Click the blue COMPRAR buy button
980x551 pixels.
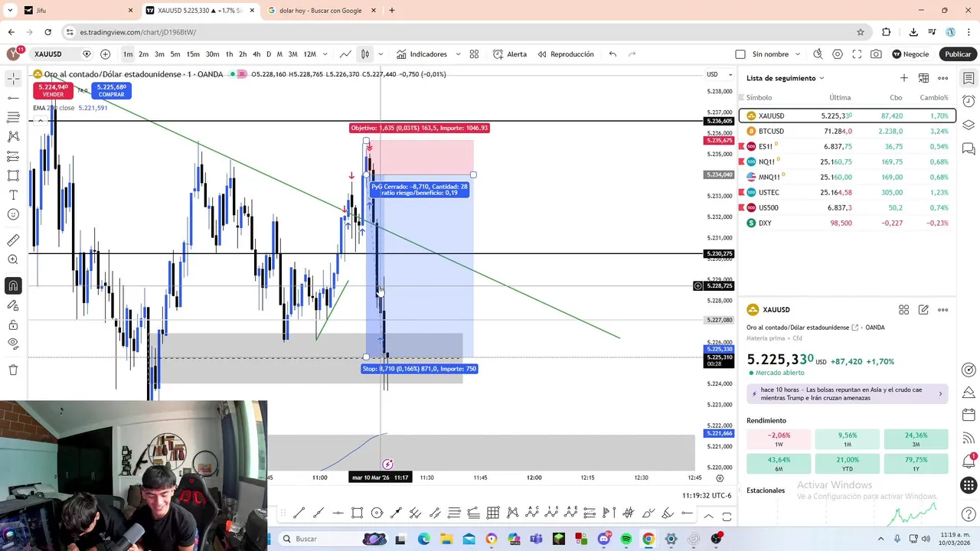pos(111,90)
